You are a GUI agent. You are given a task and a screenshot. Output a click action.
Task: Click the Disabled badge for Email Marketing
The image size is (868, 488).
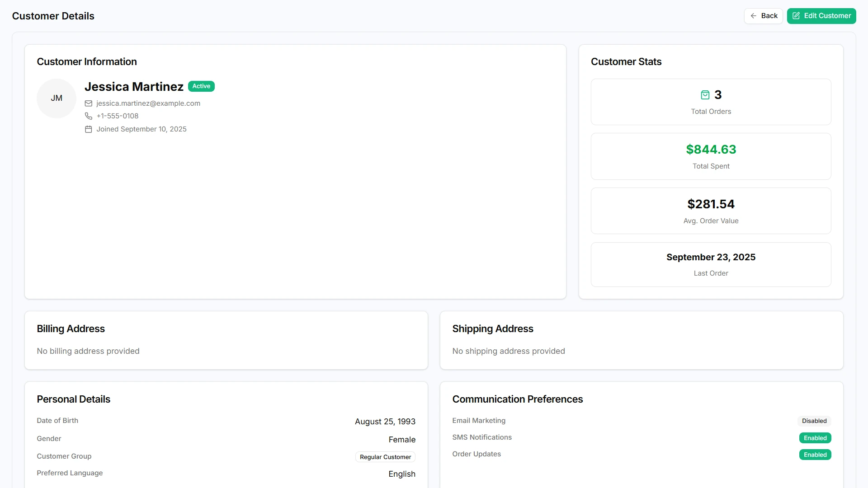(814, 421)
